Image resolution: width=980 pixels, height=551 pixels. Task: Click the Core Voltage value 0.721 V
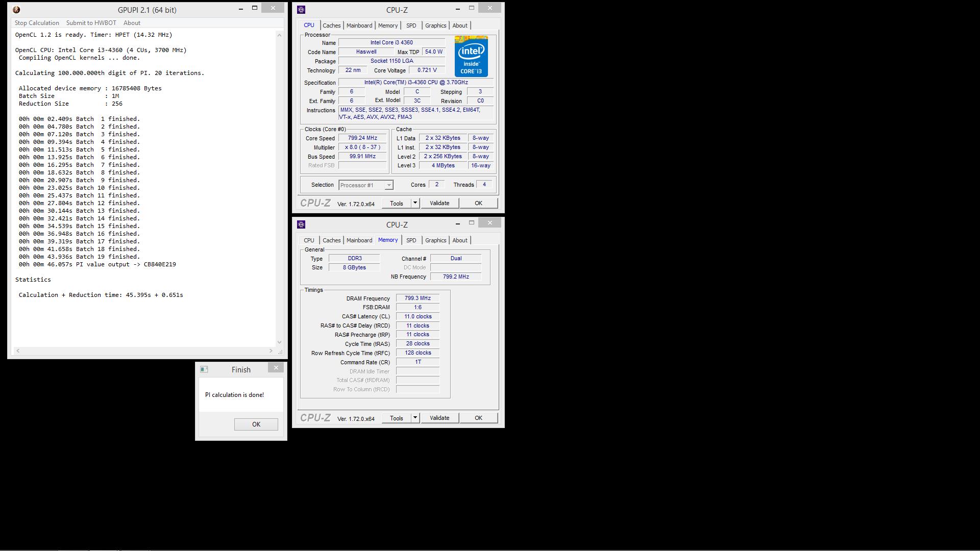point(427,70)
